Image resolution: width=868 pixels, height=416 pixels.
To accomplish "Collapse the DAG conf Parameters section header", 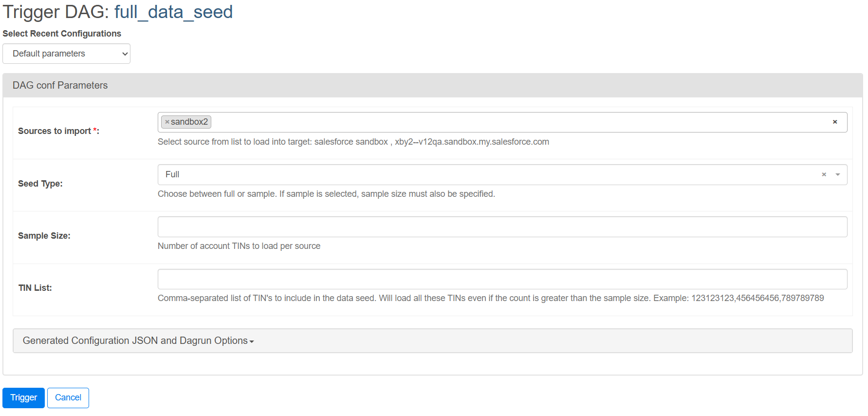I will (x=60, y=85).
